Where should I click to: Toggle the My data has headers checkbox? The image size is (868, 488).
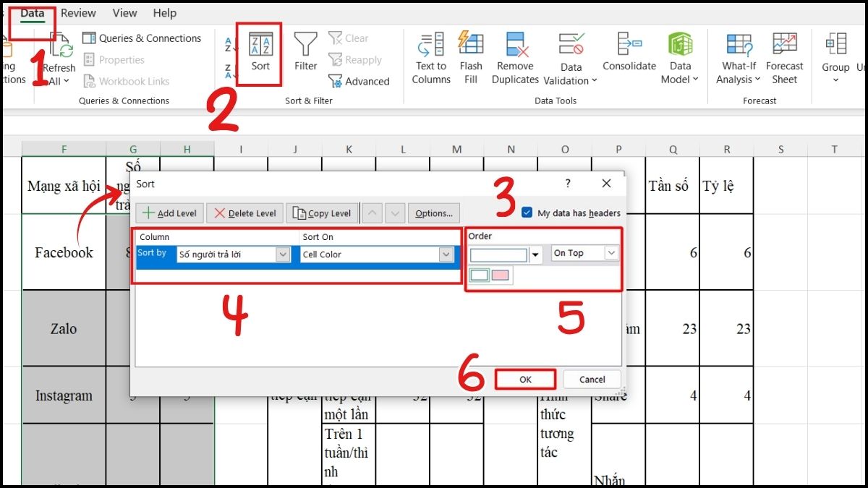pyautogui.click(x=526, y=213)
